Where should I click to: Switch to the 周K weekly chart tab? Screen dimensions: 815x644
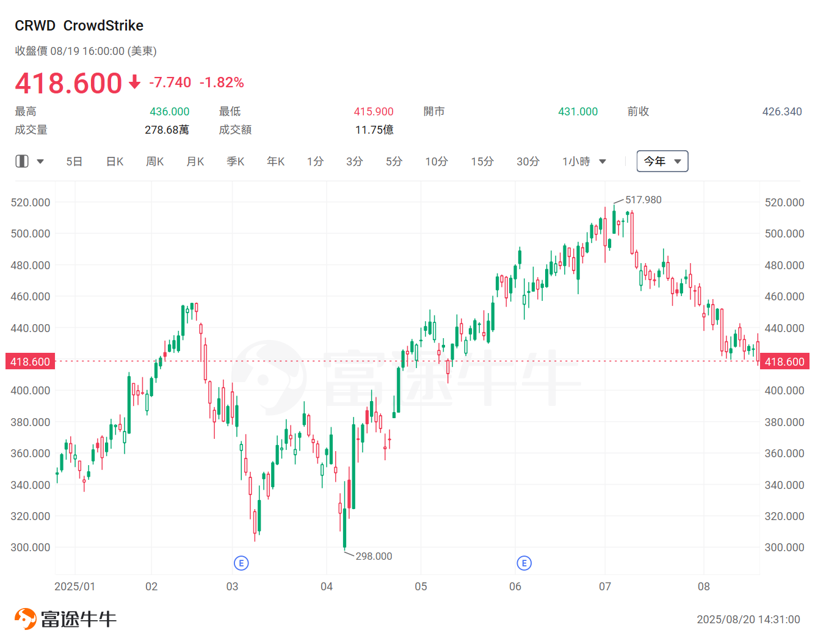coord(154,161)
